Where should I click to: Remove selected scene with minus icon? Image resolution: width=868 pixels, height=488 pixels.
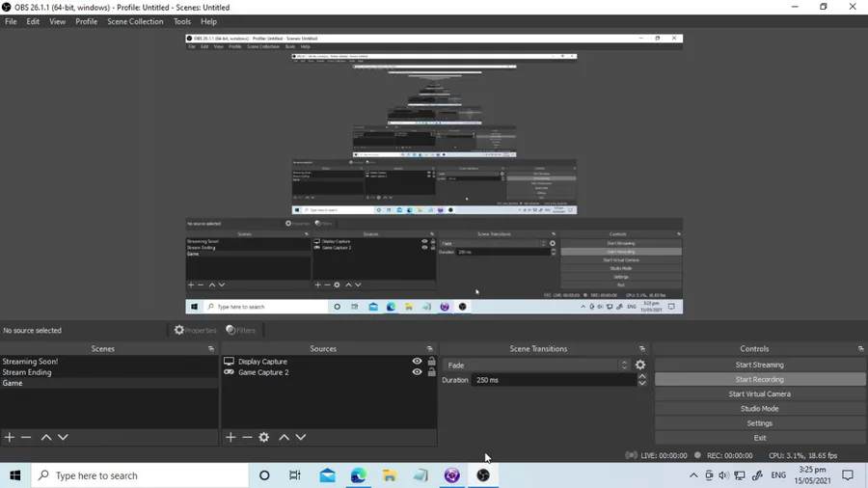[x=26, y=437]
